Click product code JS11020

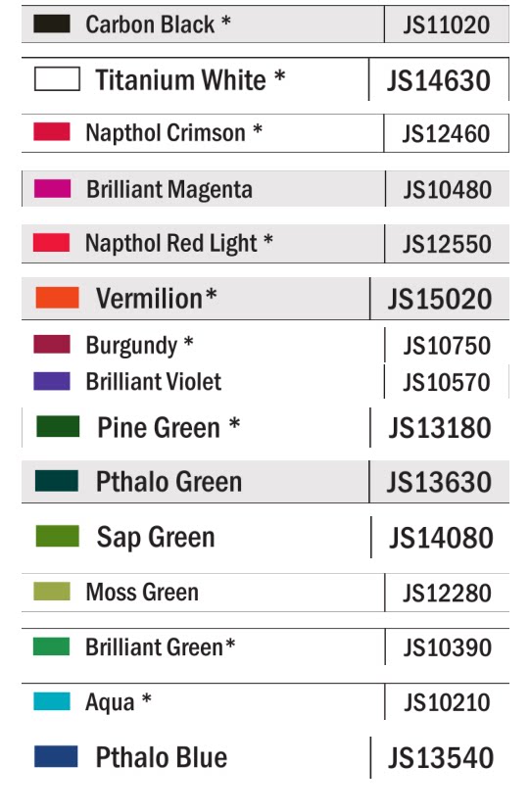point(447,24)
